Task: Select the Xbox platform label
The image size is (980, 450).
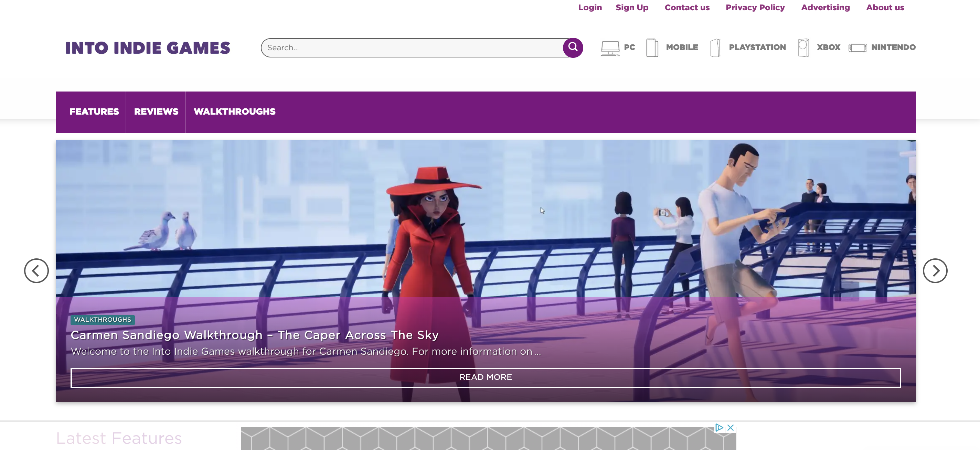Action: point(828,47)
